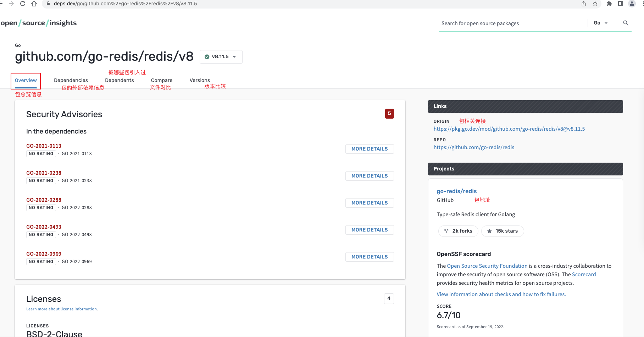644x337 pixels.
Task: Click the licenses count badge 4
Action: [389, 299]
